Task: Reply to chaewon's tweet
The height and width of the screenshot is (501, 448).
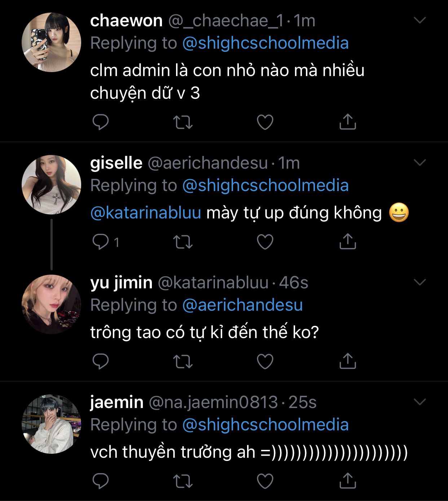Action: (101, 122)
